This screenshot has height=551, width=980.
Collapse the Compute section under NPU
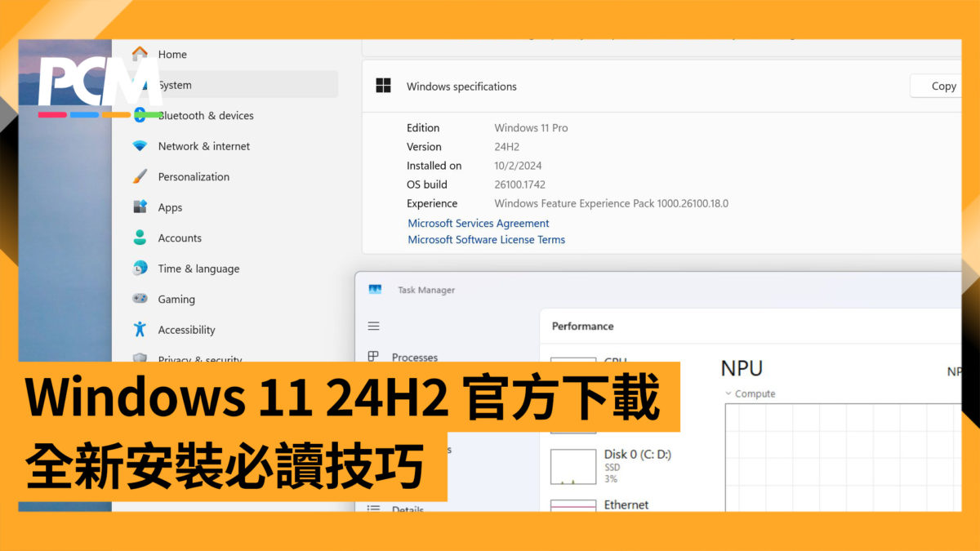tap(729, 393)
